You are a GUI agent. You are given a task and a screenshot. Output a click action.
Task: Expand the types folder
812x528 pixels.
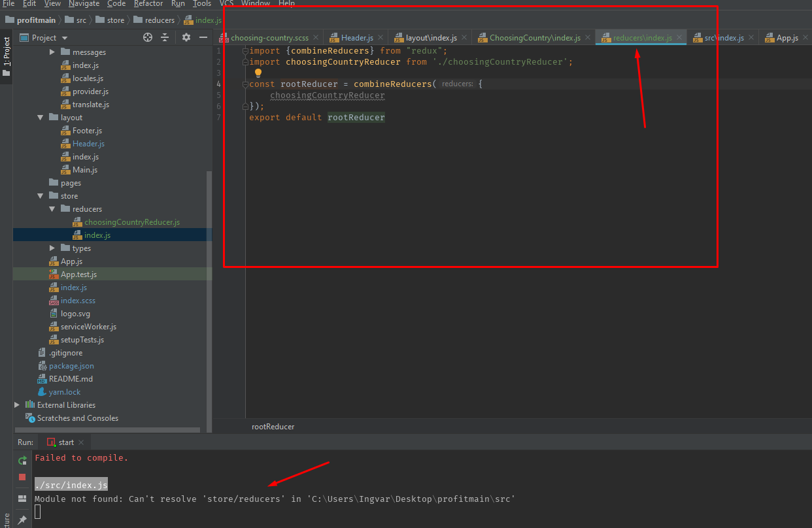pyautogui.click(x=52, y=248)
